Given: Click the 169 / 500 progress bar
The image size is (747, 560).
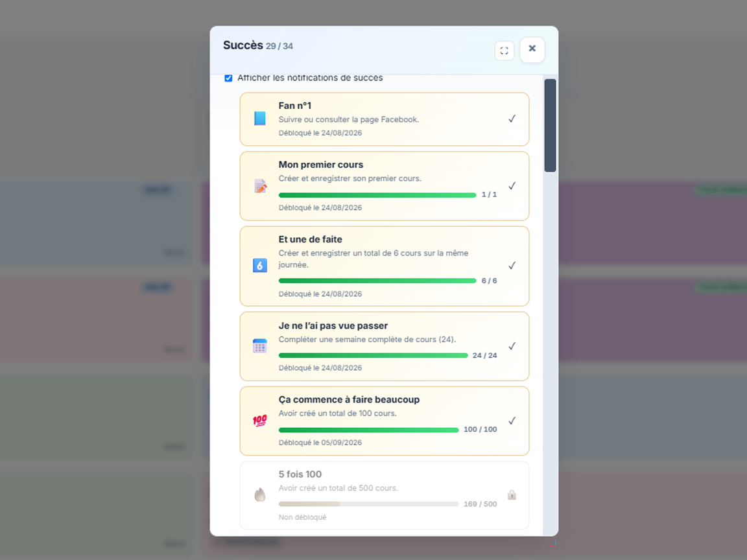Looking at the screenshot, I should [369, 504].
